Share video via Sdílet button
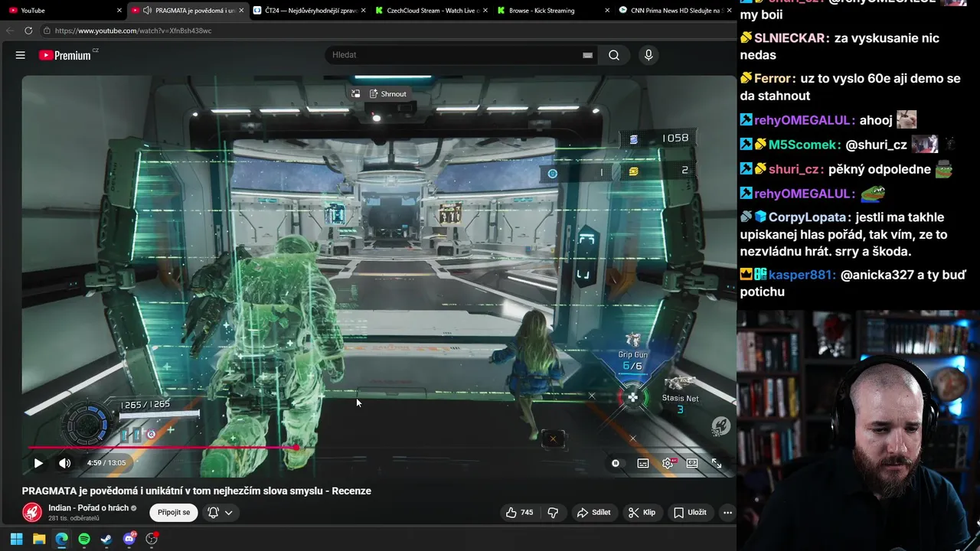The height and width of the screenshot is (551, 980). 594,513
